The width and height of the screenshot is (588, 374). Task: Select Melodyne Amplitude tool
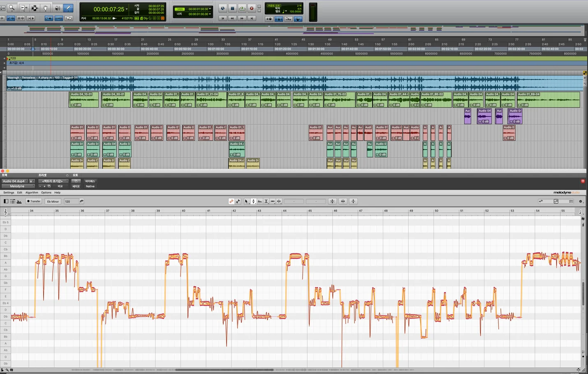click(x=266, y=201)
